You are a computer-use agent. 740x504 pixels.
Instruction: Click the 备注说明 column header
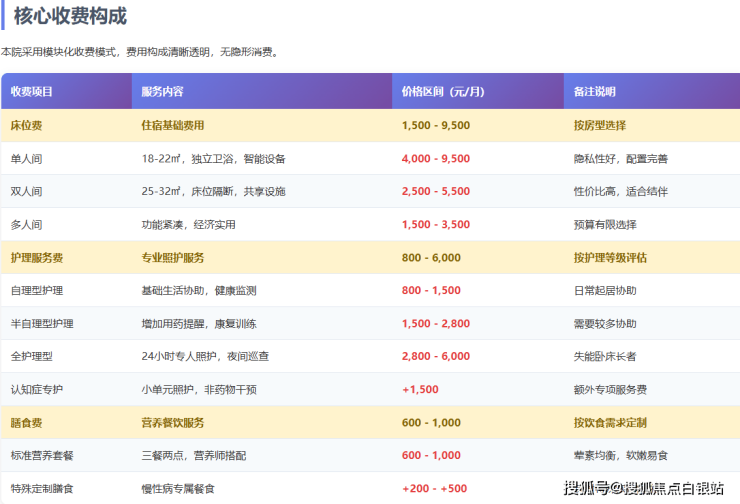click(x=594, y=92)
